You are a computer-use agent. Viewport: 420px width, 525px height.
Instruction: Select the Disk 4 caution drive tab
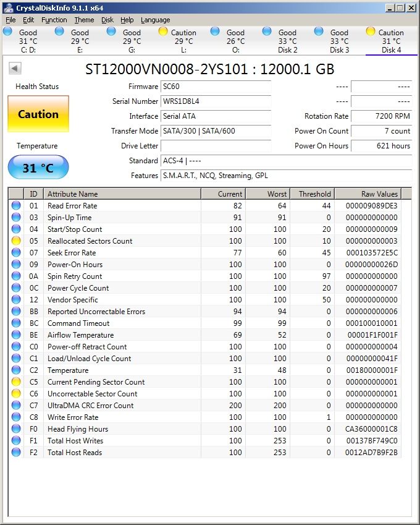[391, 41]
